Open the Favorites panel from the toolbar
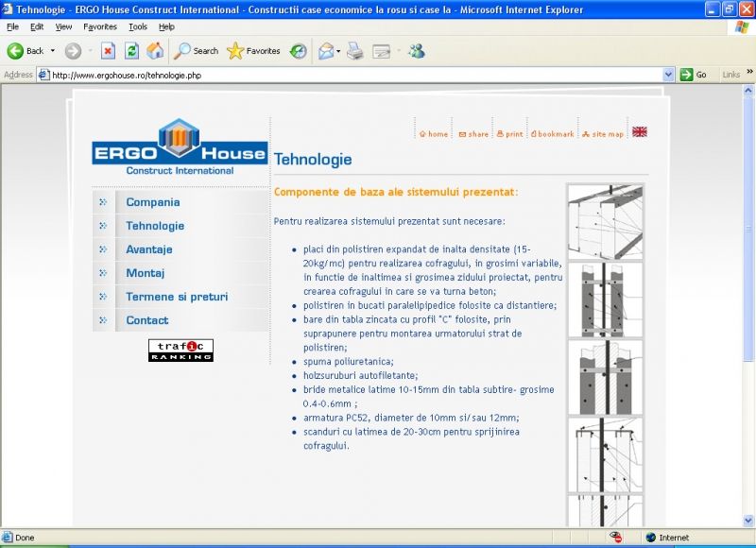This screenshot has width=756, height=548. point(253,51)
